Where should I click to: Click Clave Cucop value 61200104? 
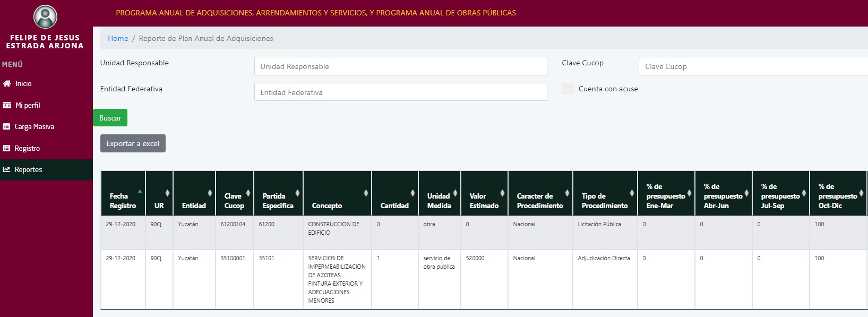233,224
